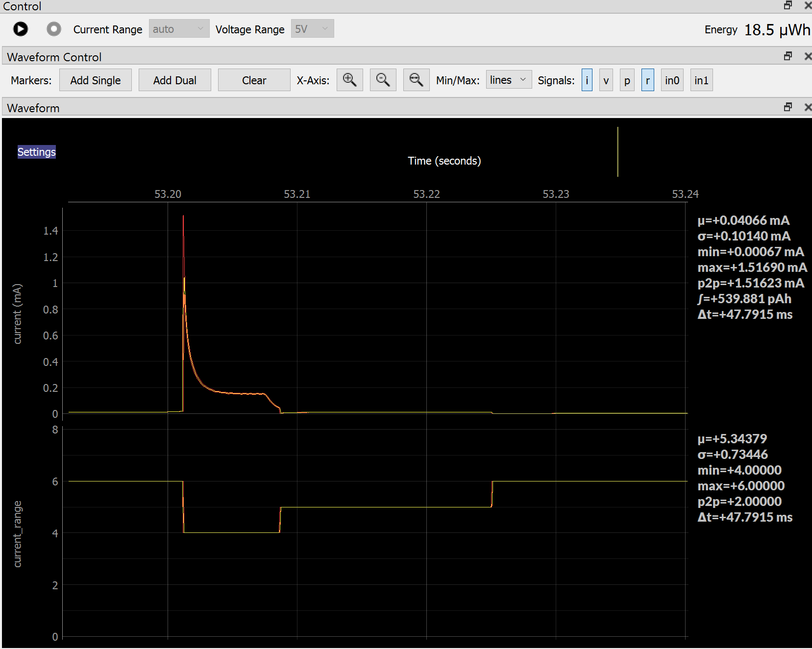Screen dimensions: 812x649
Task: Click the Add Dual marker button
Action: (174, 80)
